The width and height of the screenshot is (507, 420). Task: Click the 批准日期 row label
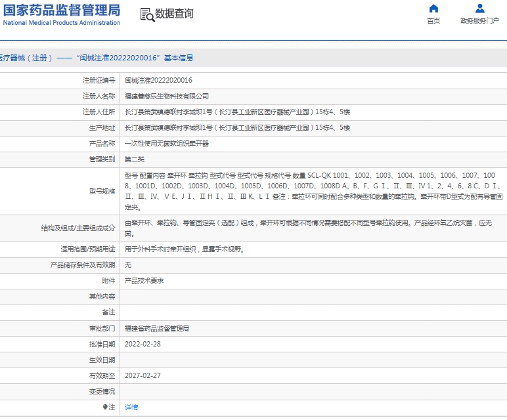coord(102,344)
